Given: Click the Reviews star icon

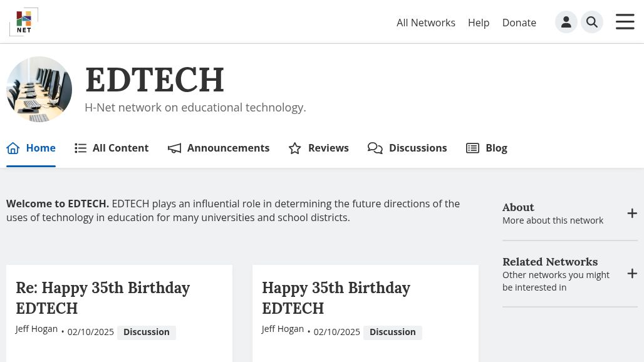Looking at the screenshot, I should click(295, 148).
